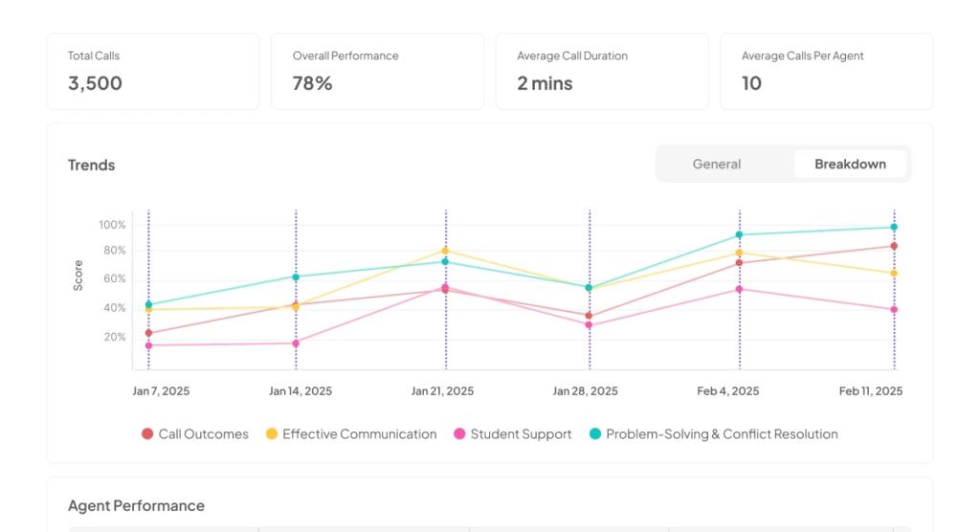Click the Total Calls summary card

coord(153,72)
